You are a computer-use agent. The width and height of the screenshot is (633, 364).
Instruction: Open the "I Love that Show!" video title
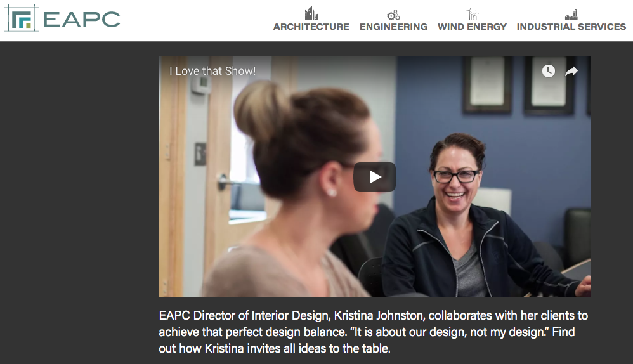tap(212, 71)
